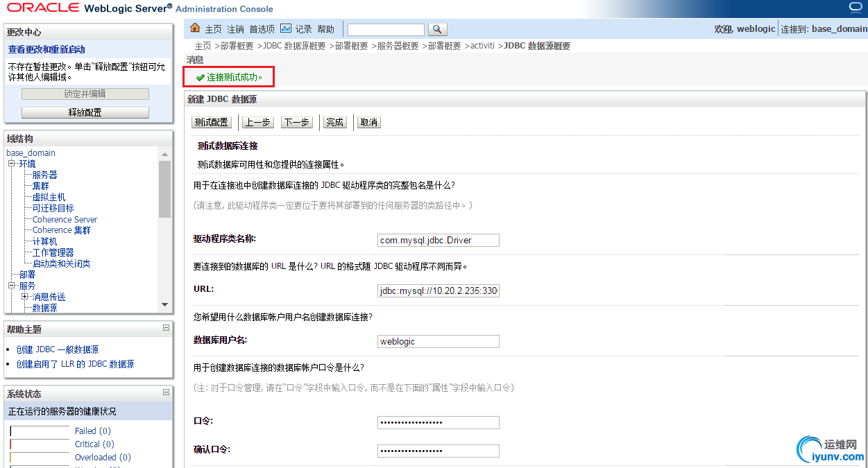Open 首选项 preferences
The height and width of the screenshot is (468, 868).
point(262,29)
